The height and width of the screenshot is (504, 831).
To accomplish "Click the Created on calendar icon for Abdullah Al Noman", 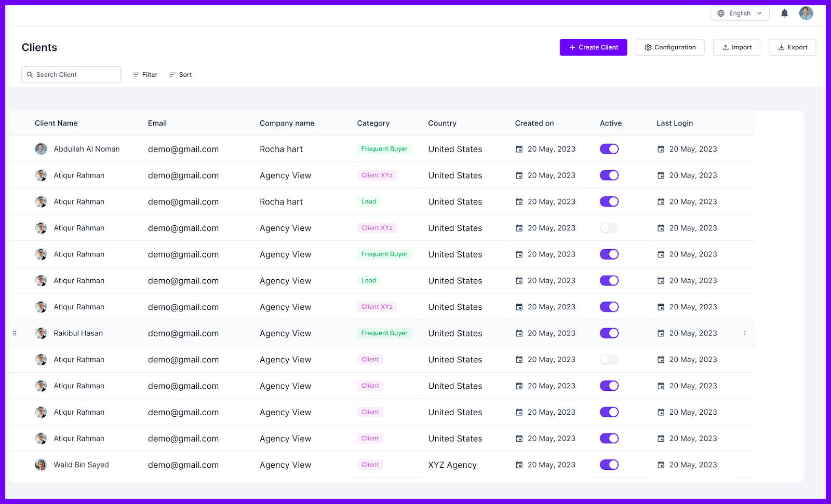I will click(x=519, y=149).
